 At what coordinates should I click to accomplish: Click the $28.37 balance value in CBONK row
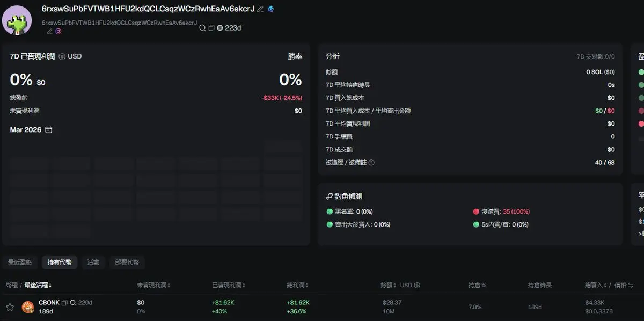point(392,303)
